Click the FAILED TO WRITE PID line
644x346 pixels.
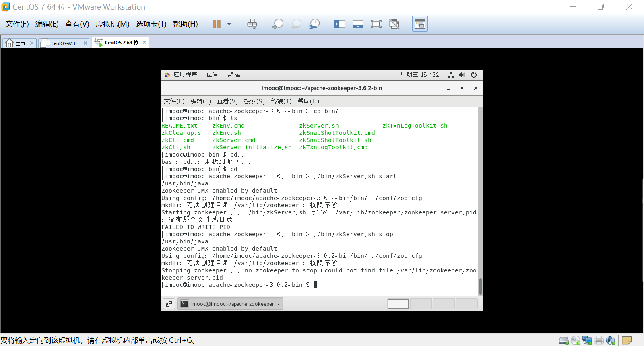[196, 227]
